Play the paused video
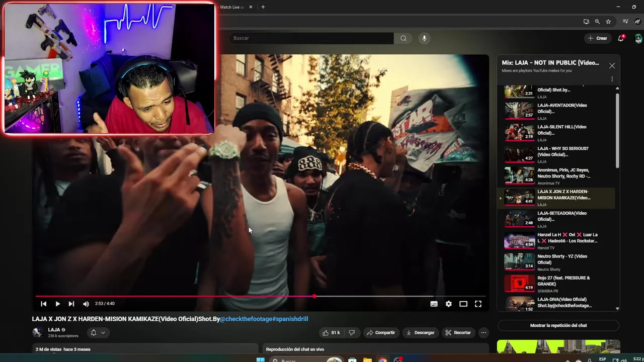 (x=57, y=304)
